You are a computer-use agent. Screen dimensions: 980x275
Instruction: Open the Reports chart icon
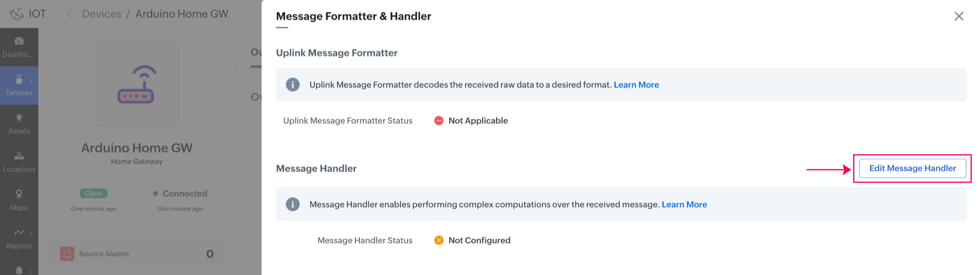[x=19, y=233]
